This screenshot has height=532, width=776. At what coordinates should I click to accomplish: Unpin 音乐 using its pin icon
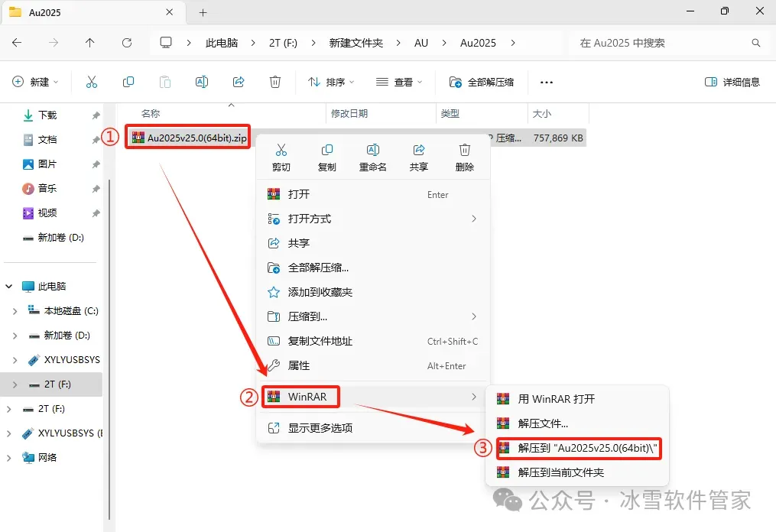click(x=96, y=189)
